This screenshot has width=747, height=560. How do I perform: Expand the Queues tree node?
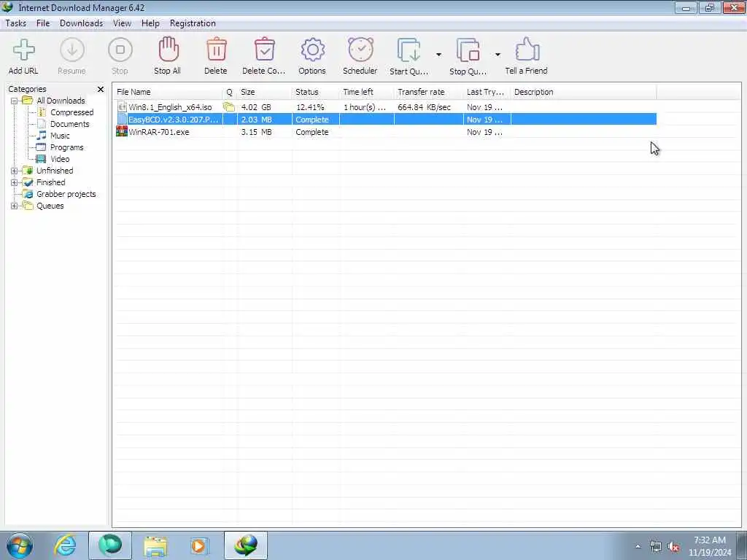coord(15,206)
